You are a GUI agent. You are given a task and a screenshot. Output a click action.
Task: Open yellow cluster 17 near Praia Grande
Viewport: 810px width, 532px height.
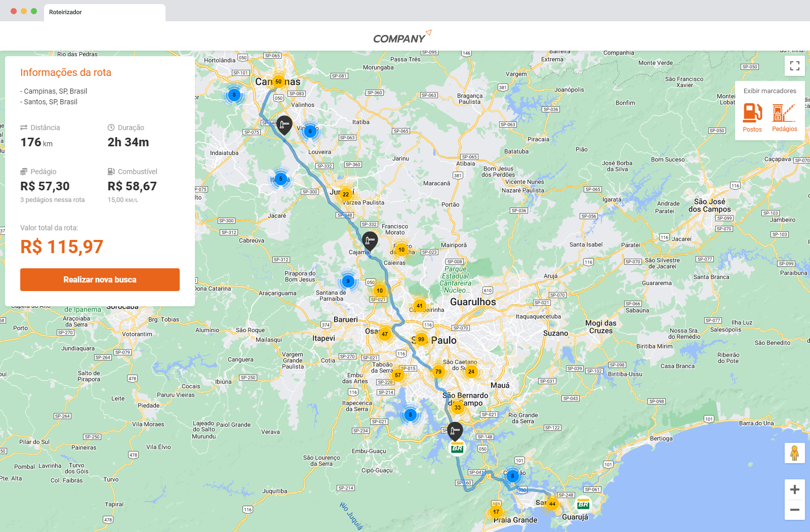click(x=496, y=512)
